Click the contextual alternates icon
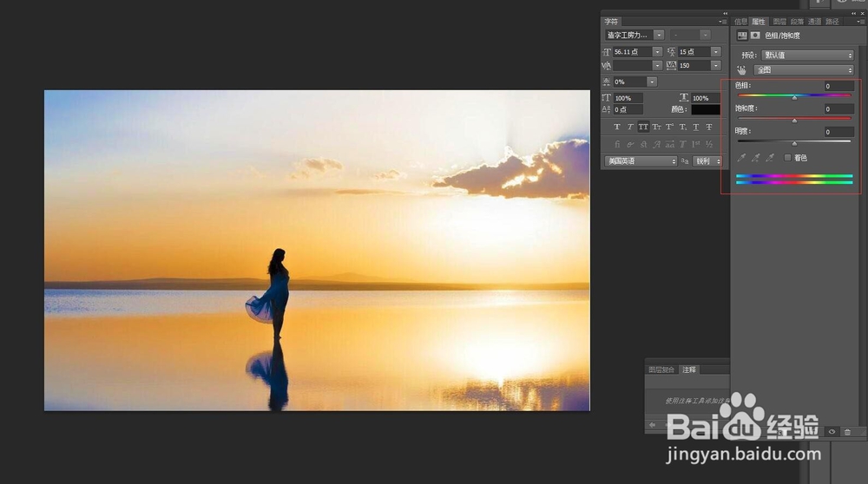The width and height of the screenshot is (868, 484). tap(630, 144)
